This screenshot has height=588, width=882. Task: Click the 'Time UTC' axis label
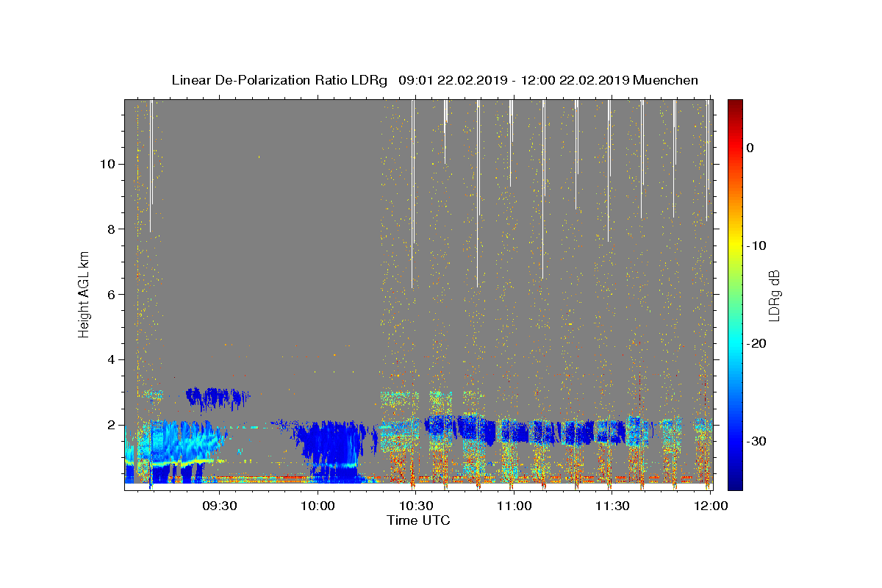tap(418, 520)
